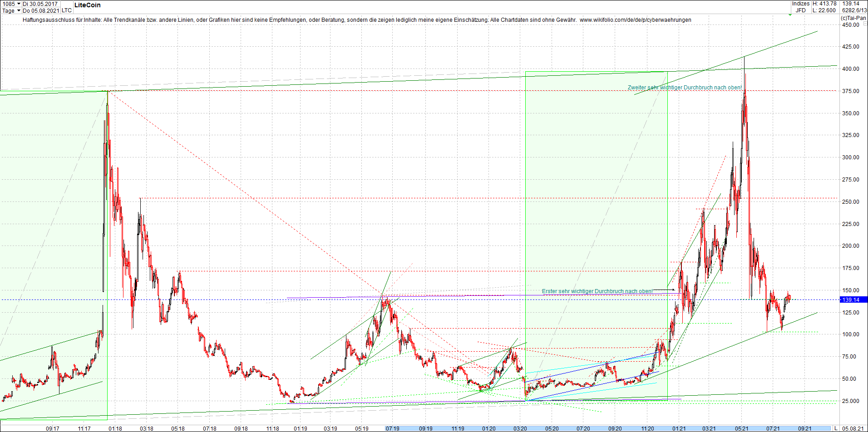The width and height of the screenshot is (868, 432).
Task: Click the start date Di 30.05.2017
Action: (x=40, y=4)
